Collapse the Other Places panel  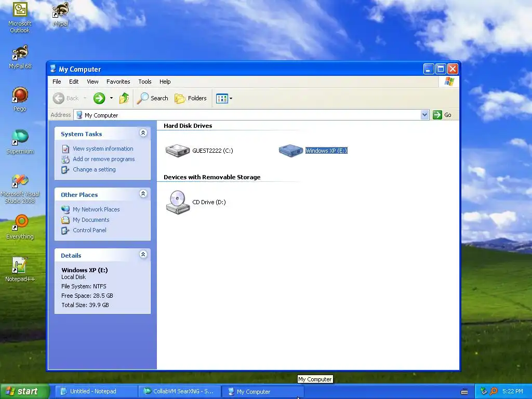143,194
